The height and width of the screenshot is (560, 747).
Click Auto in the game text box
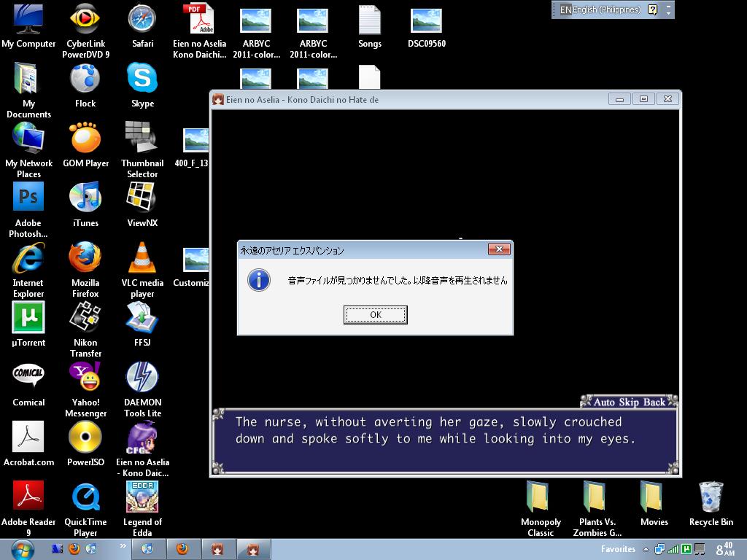[x=604, y=402]
